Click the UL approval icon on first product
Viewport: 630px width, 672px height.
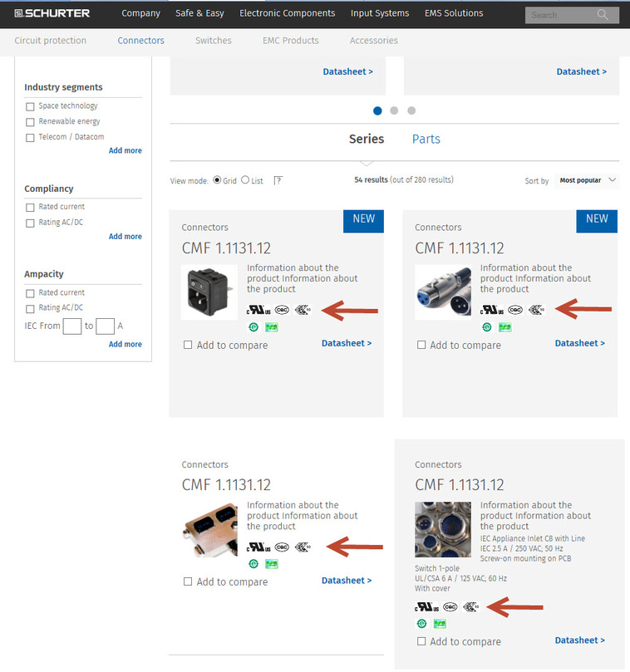point(258,310)
